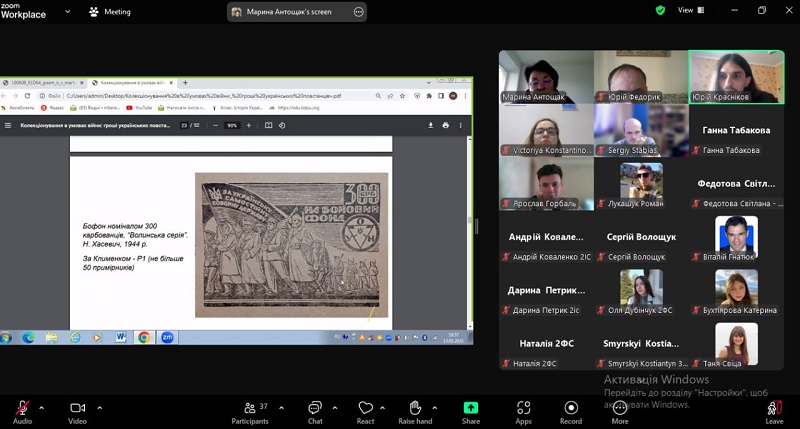Zoom in PDF with plus button
The image size is (800, 429).
click(x=248, y=125)
